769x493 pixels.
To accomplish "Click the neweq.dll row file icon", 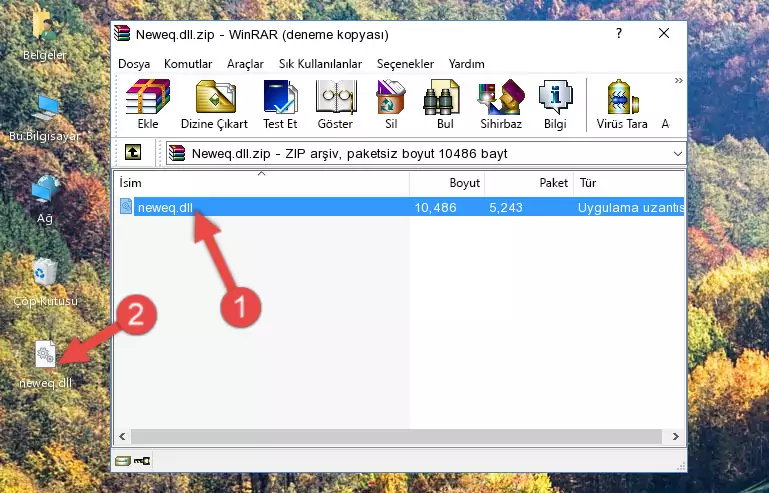I will 126,207.
